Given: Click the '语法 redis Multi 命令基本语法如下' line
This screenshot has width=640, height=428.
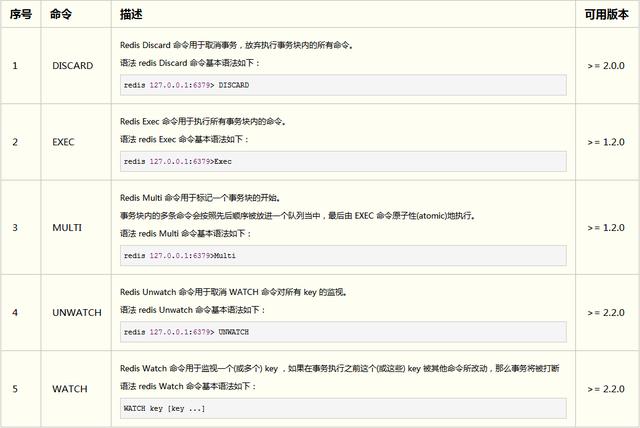Looking at the screenshot, I should (185, 233).
